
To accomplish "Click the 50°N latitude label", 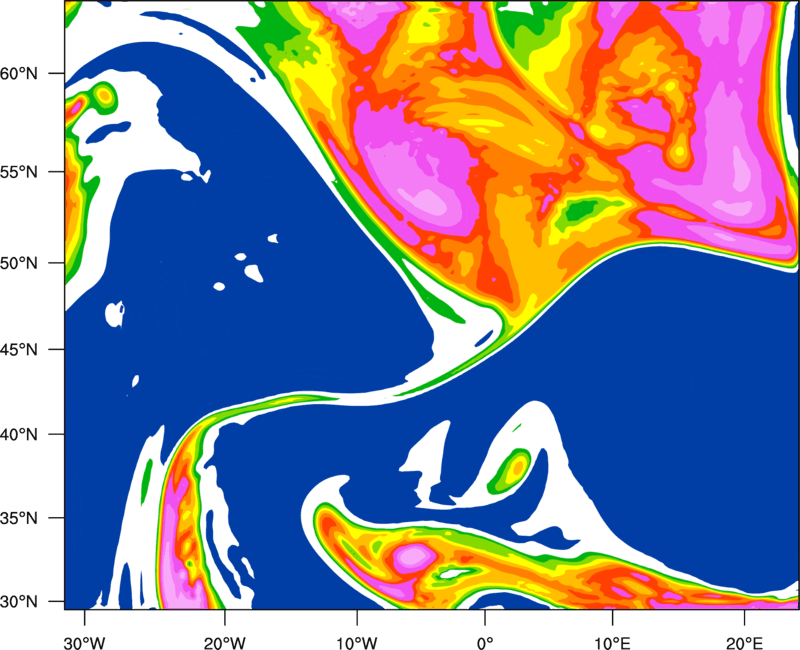I will coord(19,263).
